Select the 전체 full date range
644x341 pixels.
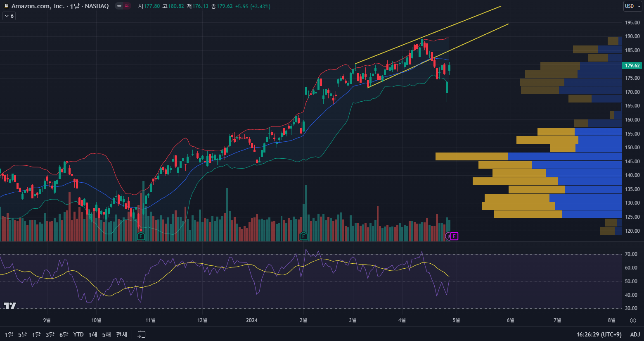(x=122, y=334)
